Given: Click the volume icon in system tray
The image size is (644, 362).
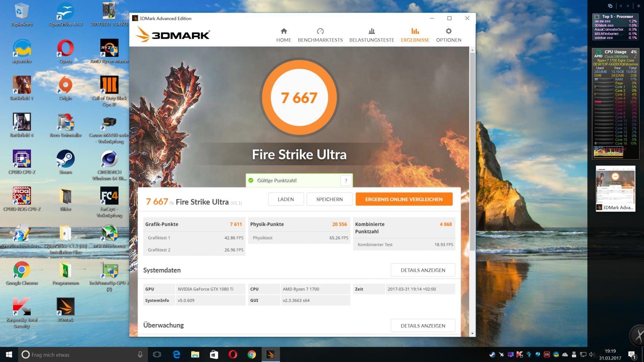Looking at the screenshot, I should click(x=591, y=354).
